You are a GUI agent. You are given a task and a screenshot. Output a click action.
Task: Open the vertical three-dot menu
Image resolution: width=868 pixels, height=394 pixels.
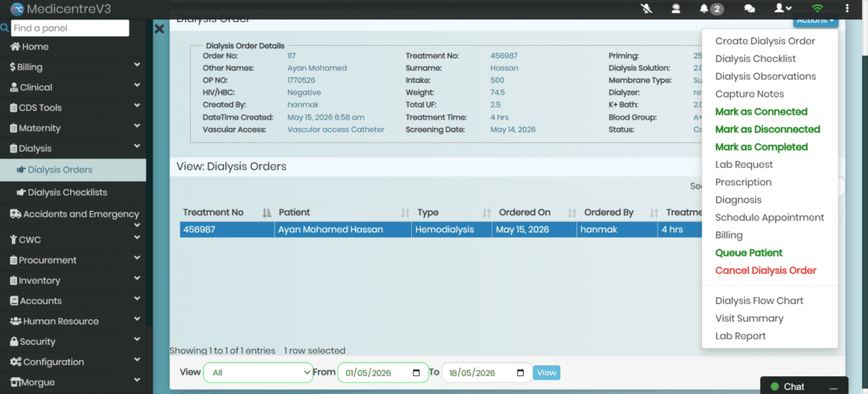[x=847, y=8]
